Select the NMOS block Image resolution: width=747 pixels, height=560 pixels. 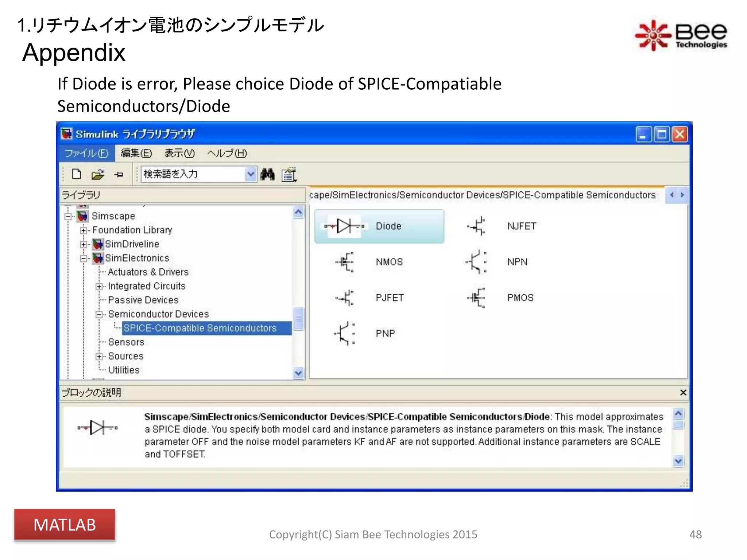pos(369,262)
